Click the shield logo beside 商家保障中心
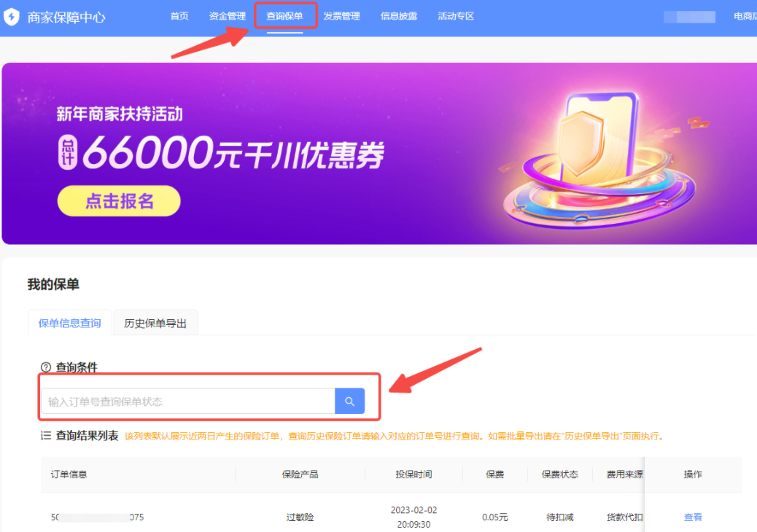 coord(11,15)
